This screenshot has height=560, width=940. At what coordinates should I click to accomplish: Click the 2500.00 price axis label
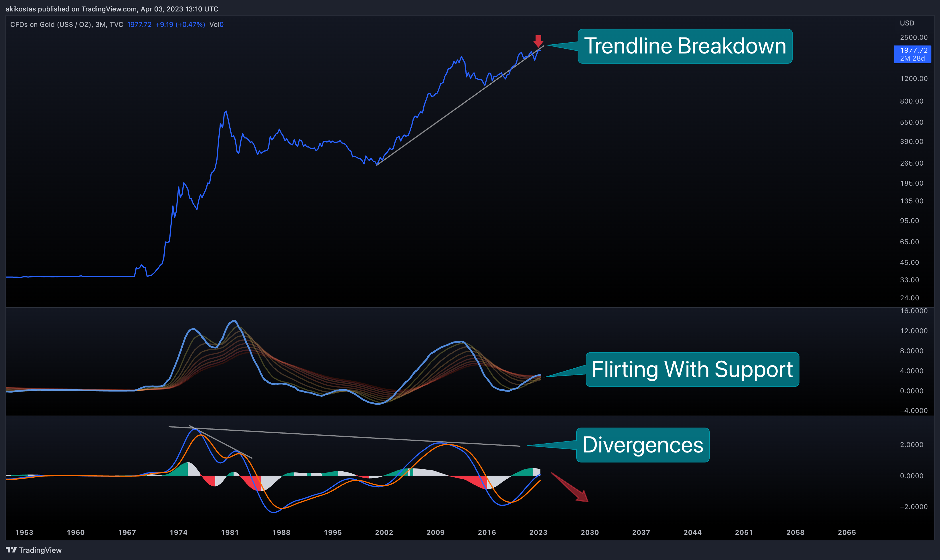click(914, 37)
